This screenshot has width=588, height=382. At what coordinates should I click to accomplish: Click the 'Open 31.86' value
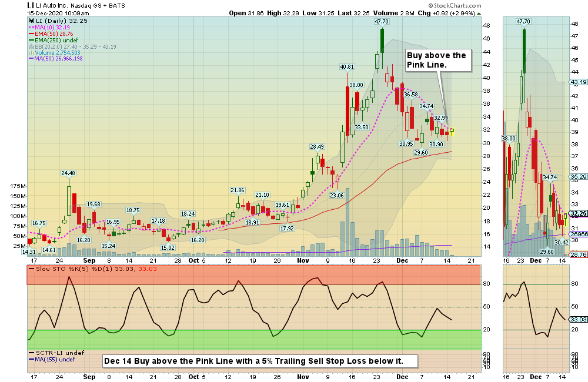coord(246,13)
